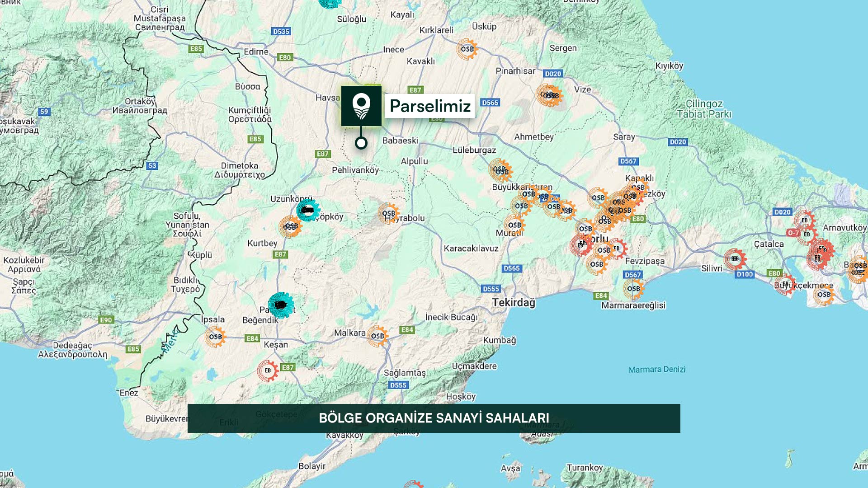Click the OSB marker near Kırklareli
Image resolution: width=868 pixels, height=488 pixels.
[467, 49]
